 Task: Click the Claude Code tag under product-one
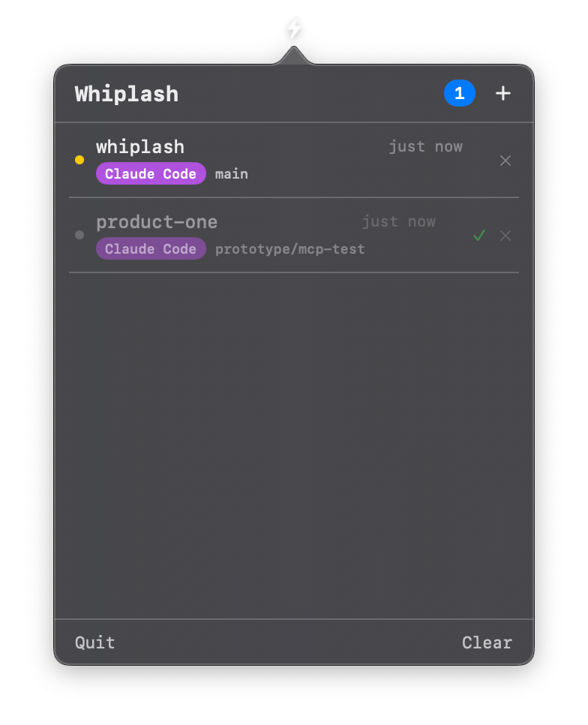point(151,249)
